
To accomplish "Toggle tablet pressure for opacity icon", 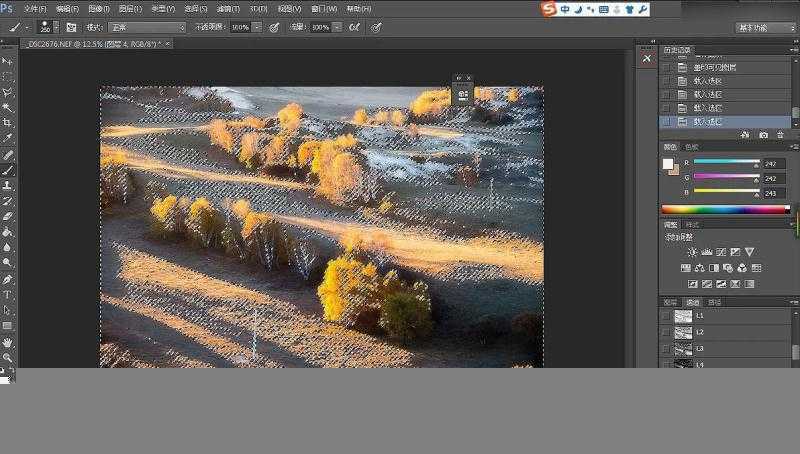I will tap(274, 27).
